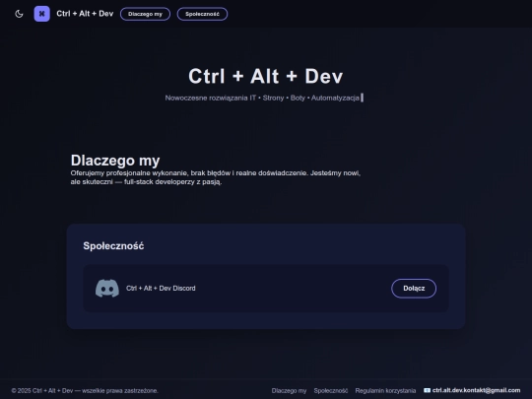Click the Dlaczego my footer link
The height and width of the screenshot is (399, 532).
tap(289, 390)
